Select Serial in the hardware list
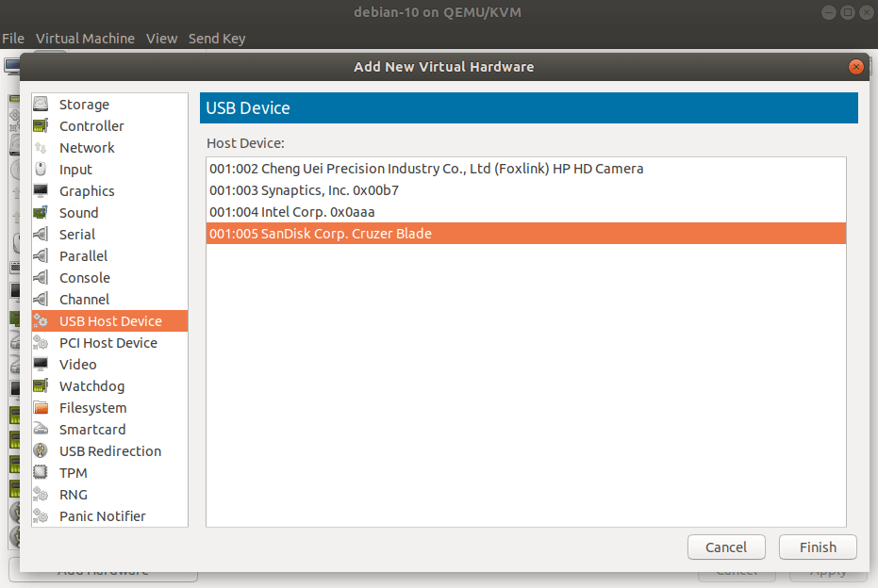 [109, 235]
